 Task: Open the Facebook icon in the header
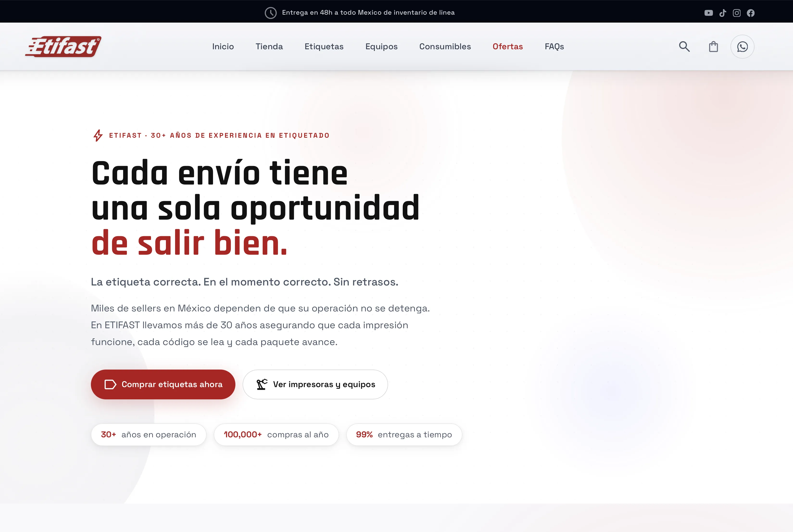(x=751, y=12)
